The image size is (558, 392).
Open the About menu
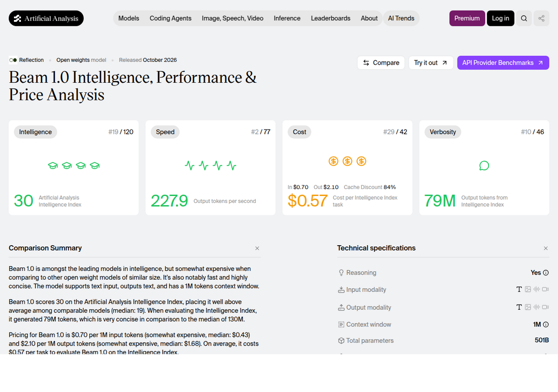[369, 19]
